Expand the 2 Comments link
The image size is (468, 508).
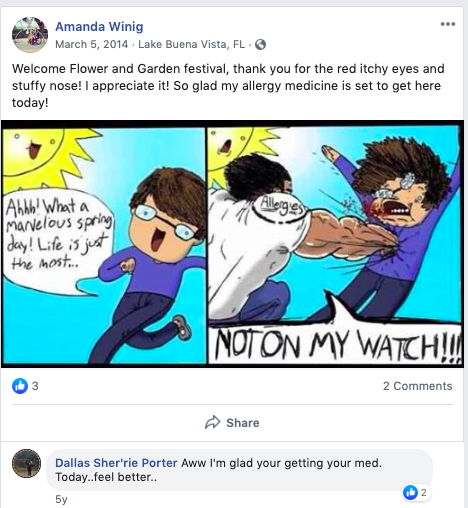tap(417, 386)
